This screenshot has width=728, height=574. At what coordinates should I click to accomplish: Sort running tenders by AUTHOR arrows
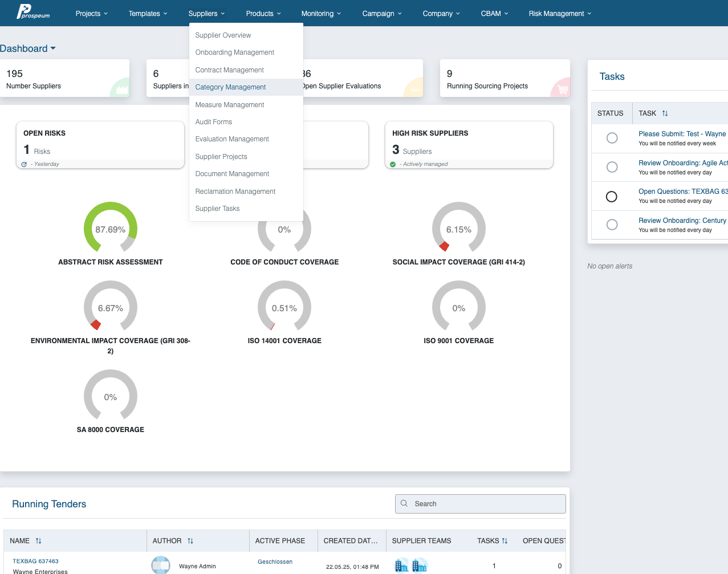click(x=190, y=541)
